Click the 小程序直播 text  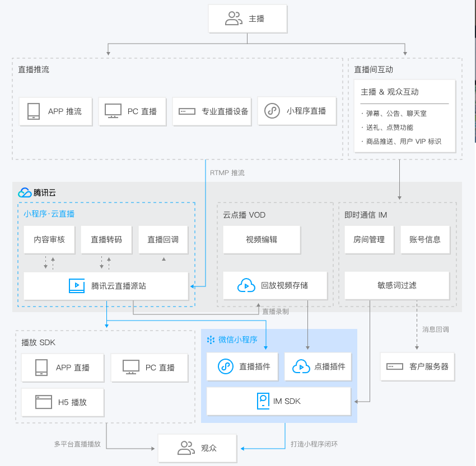[306, 111]
